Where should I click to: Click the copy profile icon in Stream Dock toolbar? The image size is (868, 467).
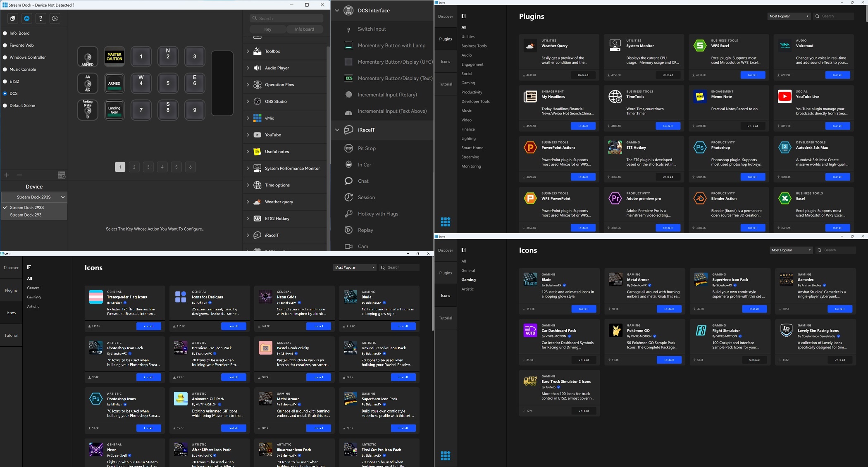pos(13,19)
